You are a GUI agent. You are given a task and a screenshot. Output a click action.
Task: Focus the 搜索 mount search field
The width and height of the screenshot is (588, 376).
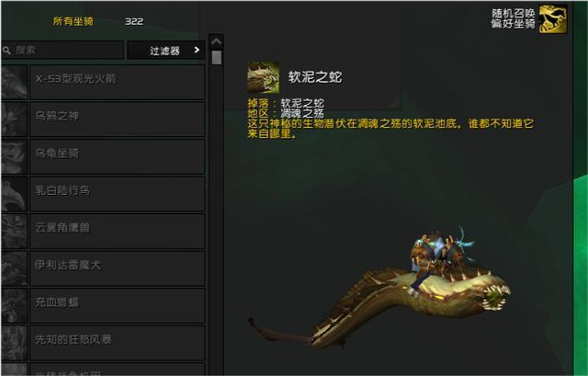[62, 50]
